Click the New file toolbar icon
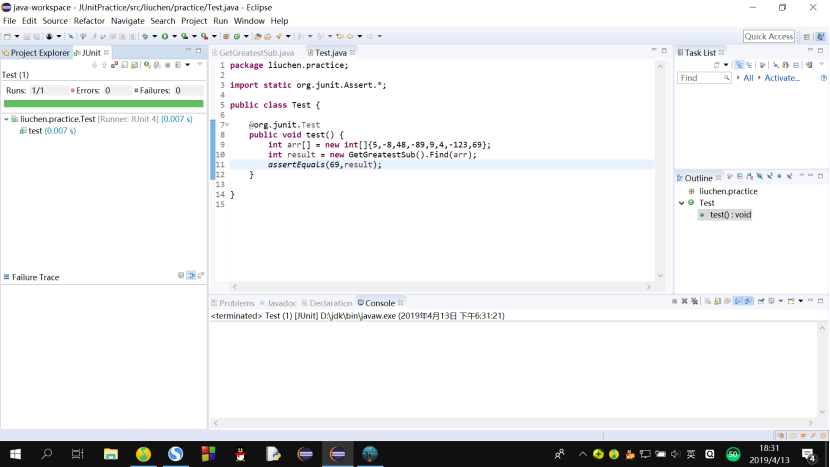The width and height of the screenshot is (830, 467). click(x=7, y=37)
